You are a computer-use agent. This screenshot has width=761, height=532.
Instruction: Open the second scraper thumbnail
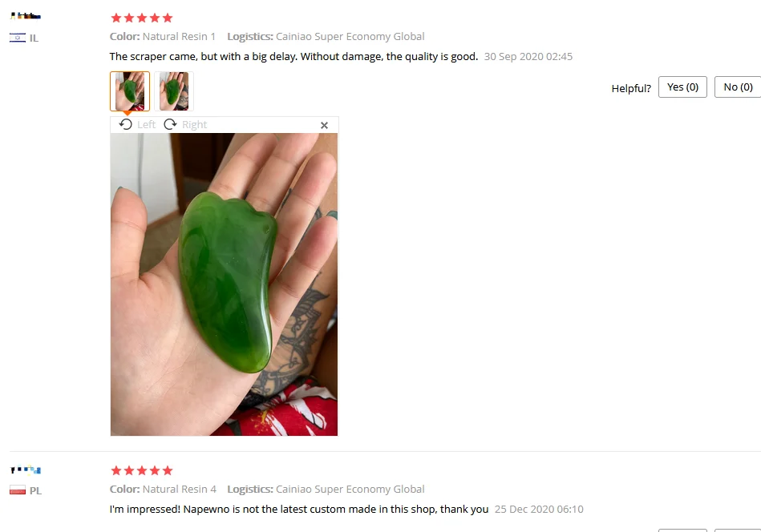174,91
